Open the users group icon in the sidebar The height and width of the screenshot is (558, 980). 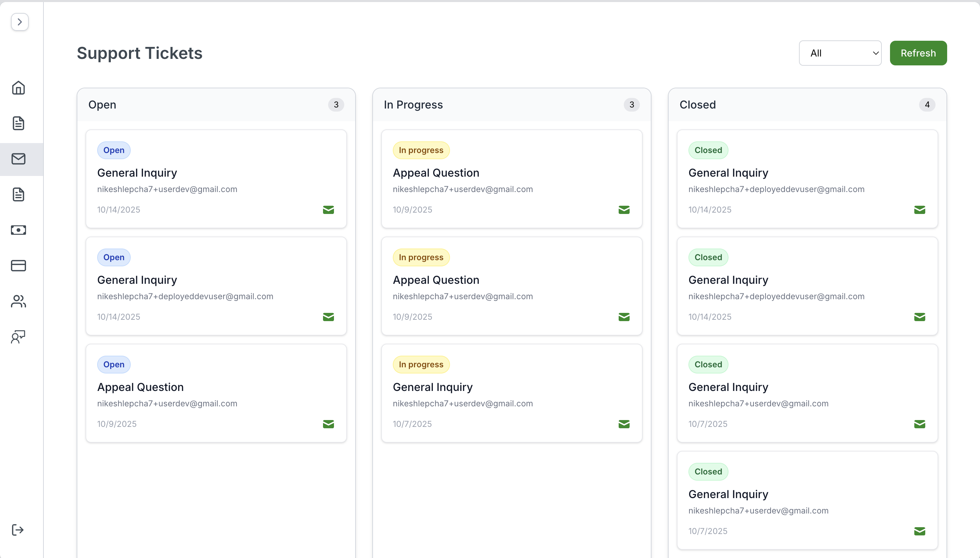tap(18, 301)
